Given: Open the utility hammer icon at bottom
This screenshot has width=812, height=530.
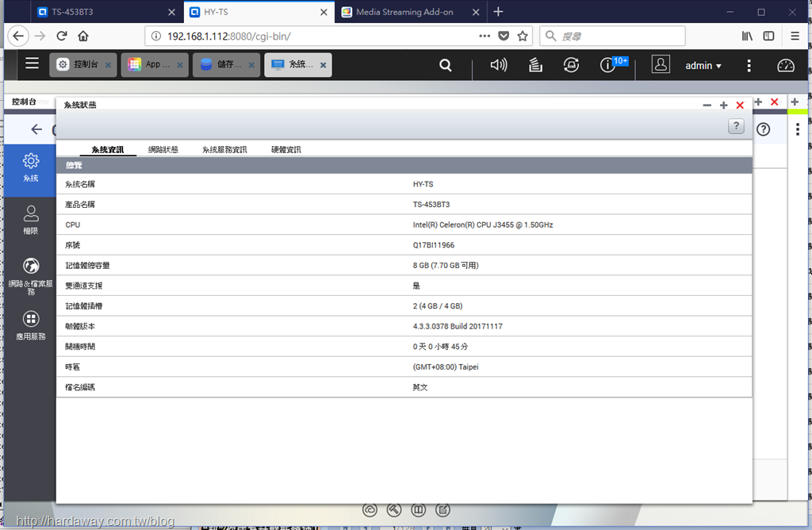Looking at the screenshot, I should coord(394,510).
